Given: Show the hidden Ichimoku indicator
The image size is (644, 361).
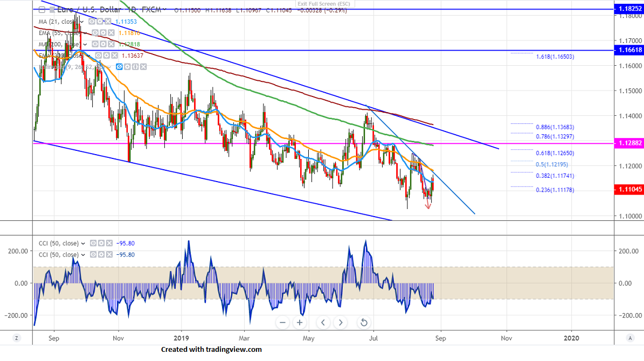Looking at the screenshot, I should (120, 67).
